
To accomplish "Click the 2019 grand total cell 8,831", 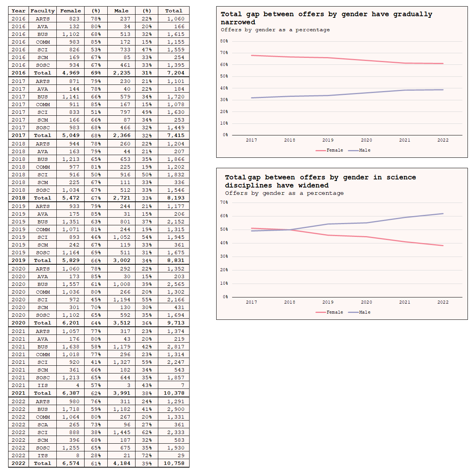I will coord(174,260).
